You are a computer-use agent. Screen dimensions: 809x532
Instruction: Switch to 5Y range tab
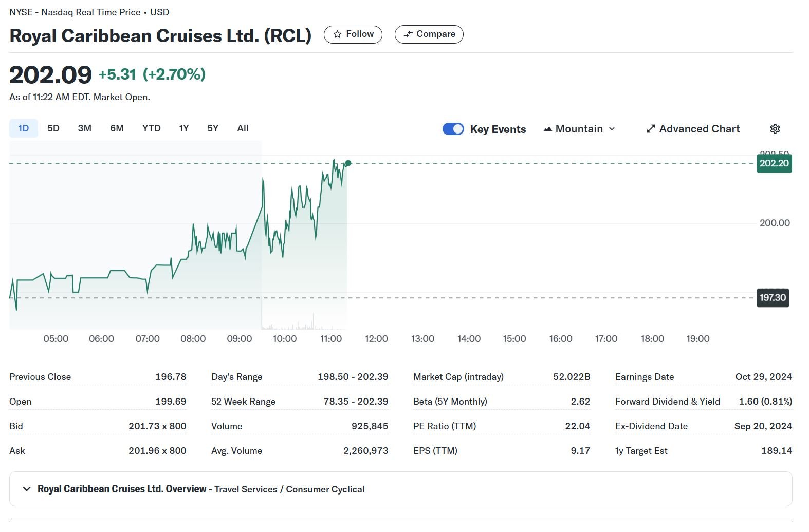213,128
